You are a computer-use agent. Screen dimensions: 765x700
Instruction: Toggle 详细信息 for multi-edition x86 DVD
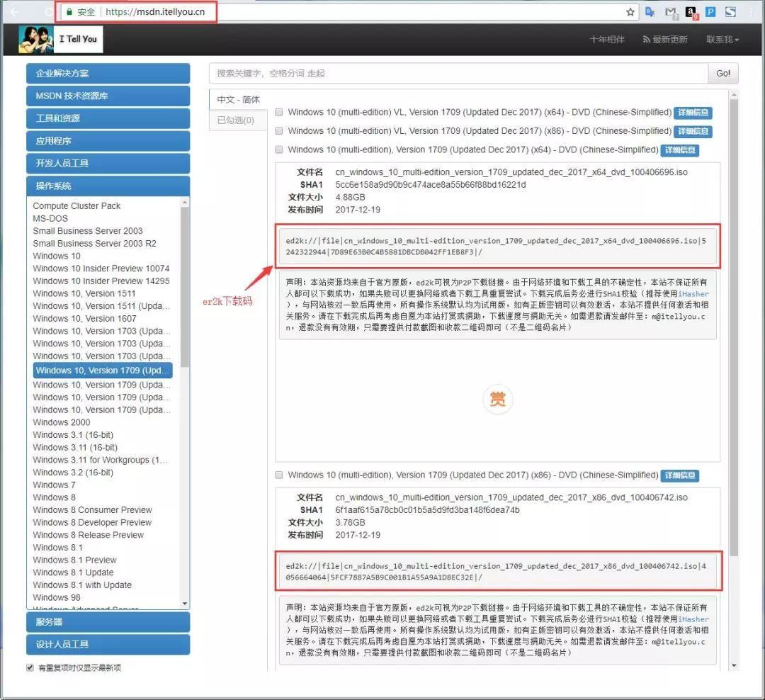click(679, 475)
